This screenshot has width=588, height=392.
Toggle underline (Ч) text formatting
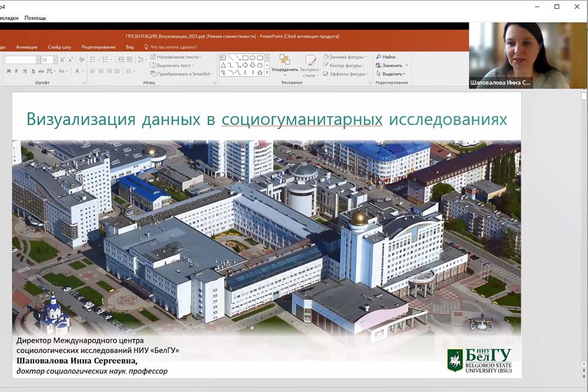point(24,71)
